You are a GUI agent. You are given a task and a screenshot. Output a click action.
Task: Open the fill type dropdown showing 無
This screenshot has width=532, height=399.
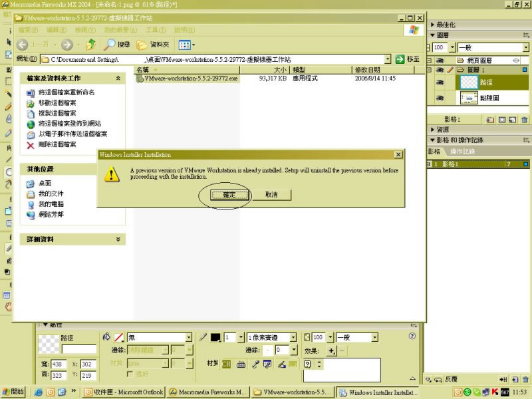189,338
